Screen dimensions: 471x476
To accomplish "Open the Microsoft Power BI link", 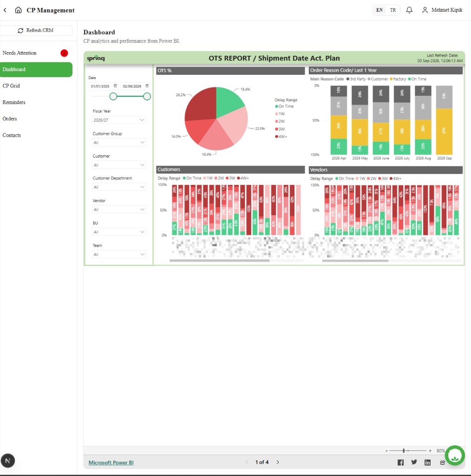I will (x=111, y=463).
